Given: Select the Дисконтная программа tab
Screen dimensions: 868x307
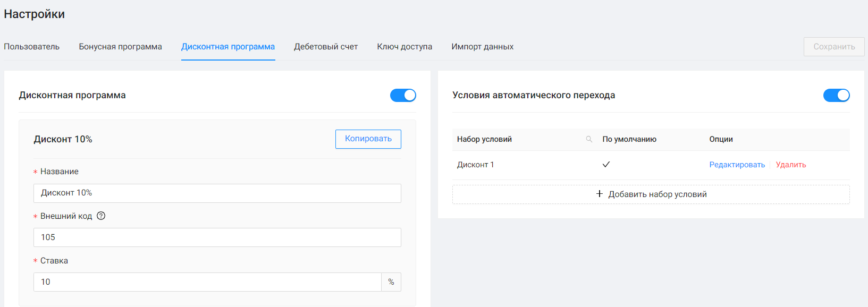Looking at the screenshot, I should [228, 47].
